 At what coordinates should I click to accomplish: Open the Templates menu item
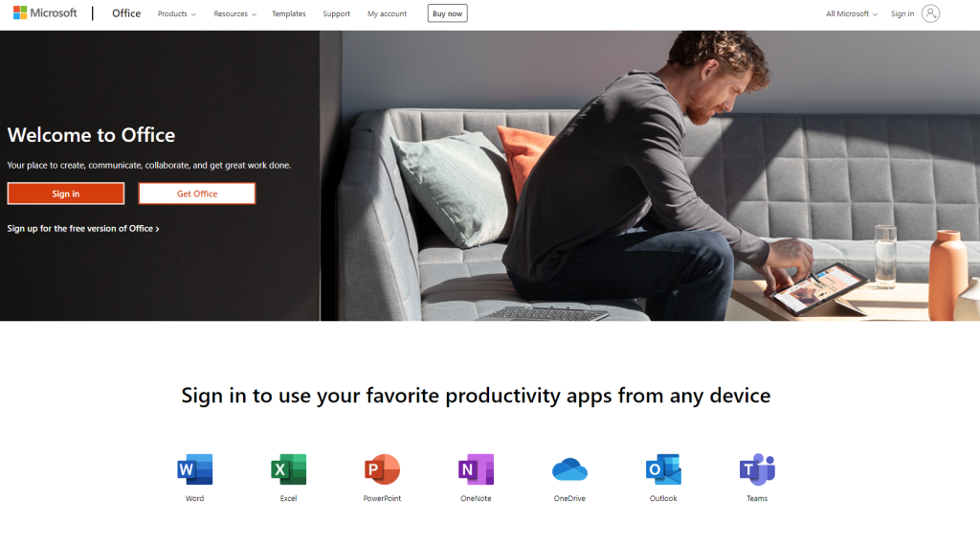pos(289,13)
